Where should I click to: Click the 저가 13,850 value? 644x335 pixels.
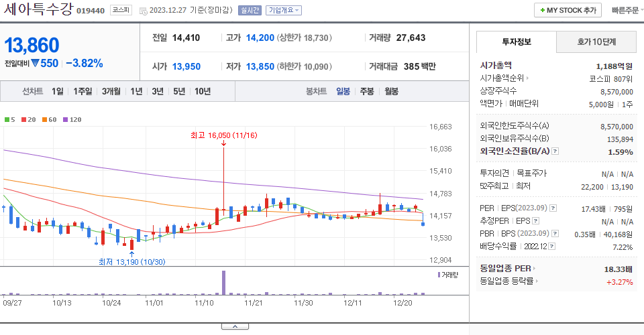tap(260, 66)
